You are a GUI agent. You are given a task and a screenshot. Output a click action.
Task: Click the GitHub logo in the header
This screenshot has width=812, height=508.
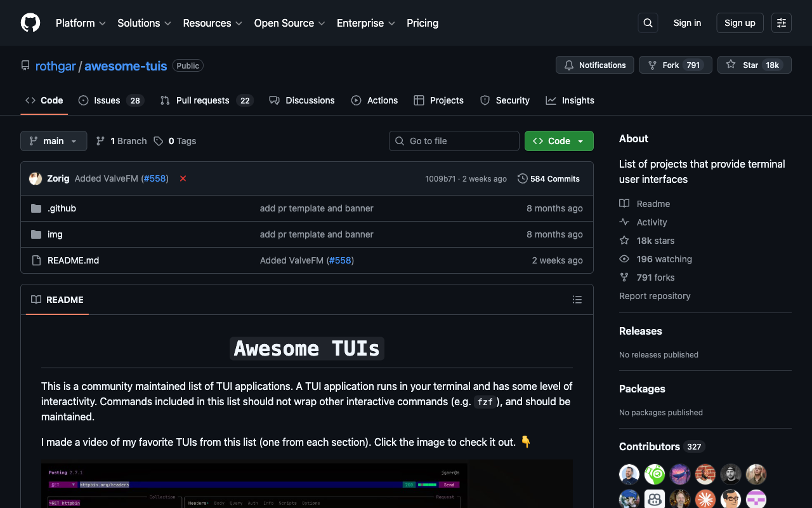tap(30, 23)
